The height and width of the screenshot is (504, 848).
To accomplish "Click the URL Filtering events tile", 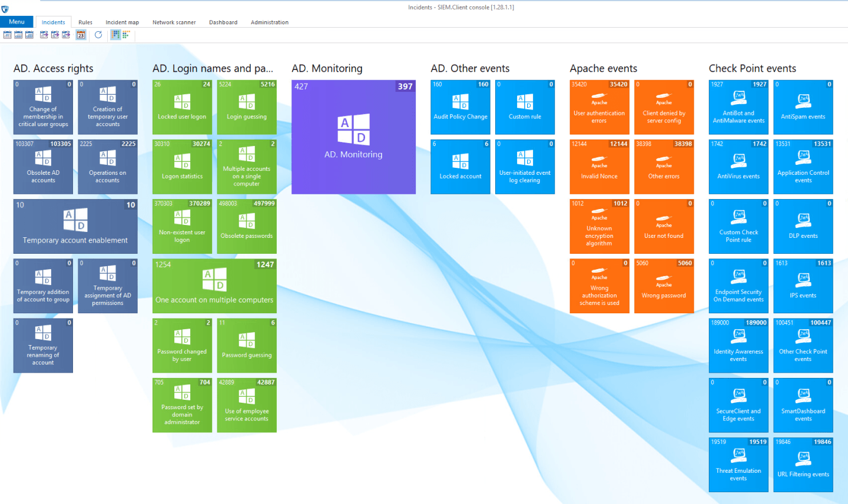I will tap(803, 465).
